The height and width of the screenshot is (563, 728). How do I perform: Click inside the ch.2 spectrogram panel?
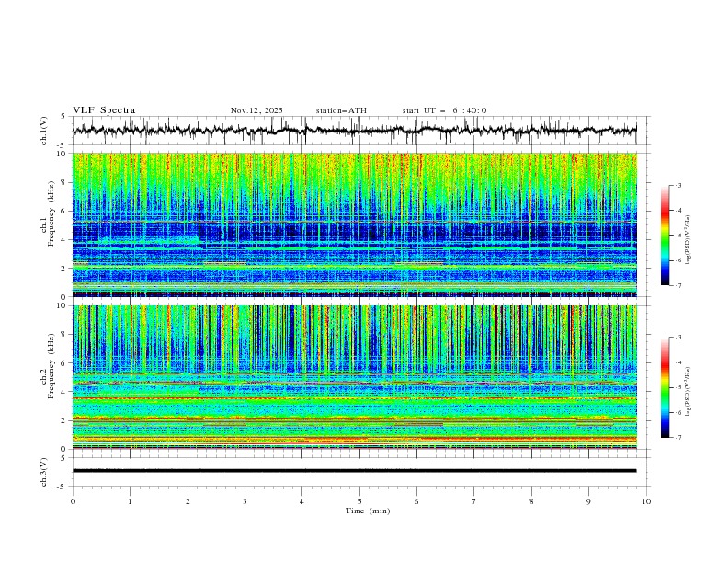point(354,377)
